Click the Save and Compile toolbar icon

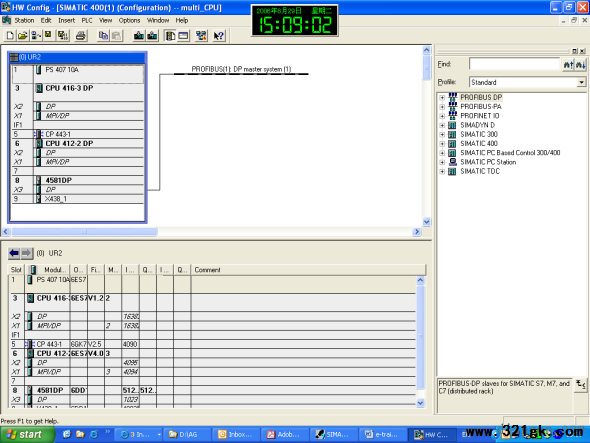pos(62,36)
